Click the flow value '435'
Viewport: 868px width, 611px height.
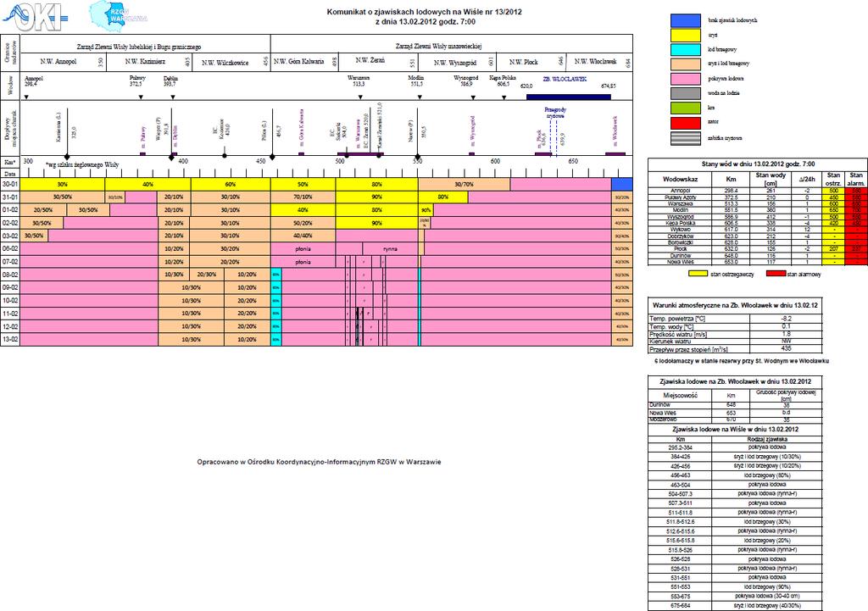[x=786, y=348]
